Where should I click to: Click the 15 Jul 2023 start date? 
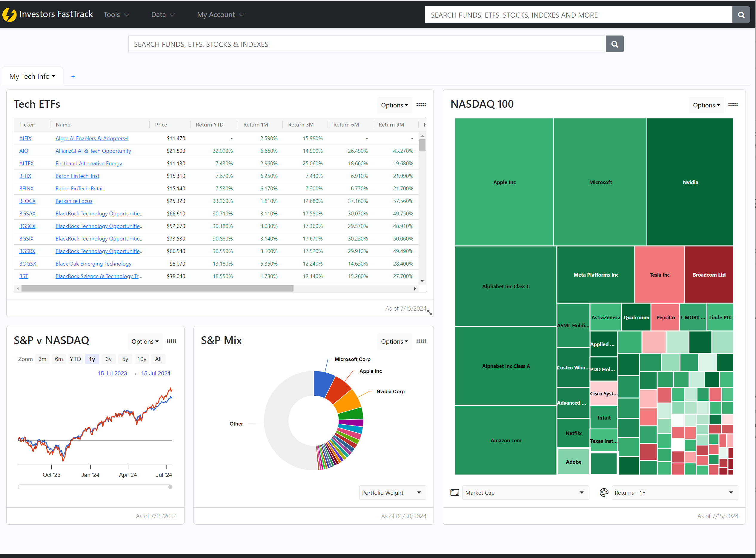click(112, 373)
